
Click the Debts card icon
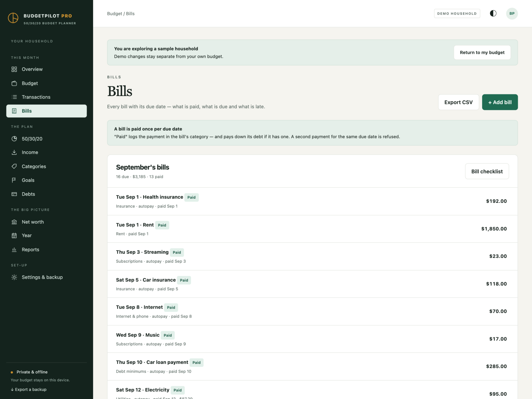click(x=14, y=194)
